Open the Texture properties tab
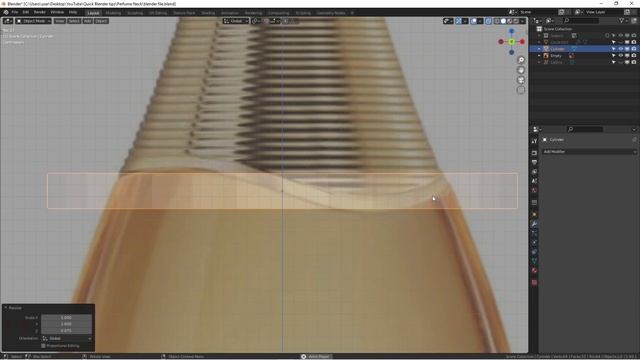640x360 pixels. click(534, 282)
